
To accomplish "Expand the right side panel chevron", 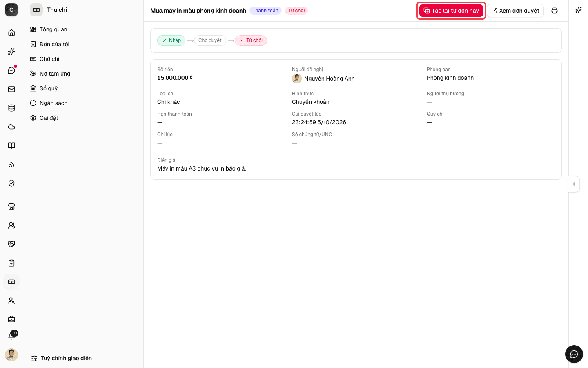I will click(574, 184).
